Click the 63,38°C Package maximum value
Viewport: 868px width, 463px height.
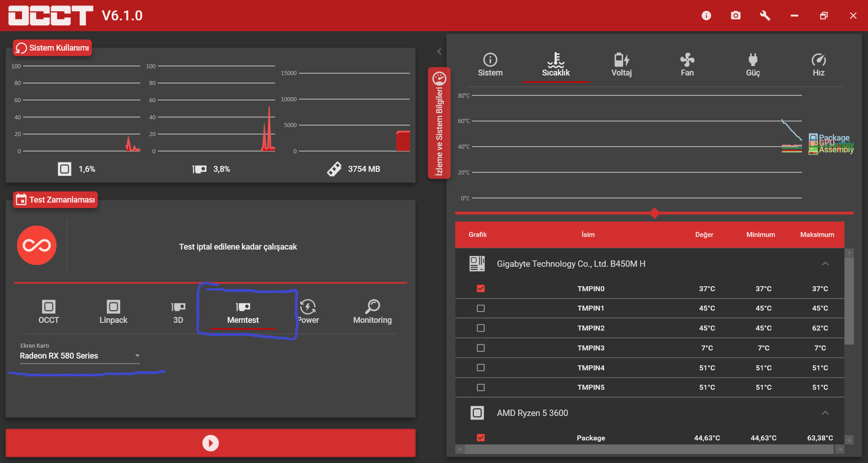tap(820, 438)
